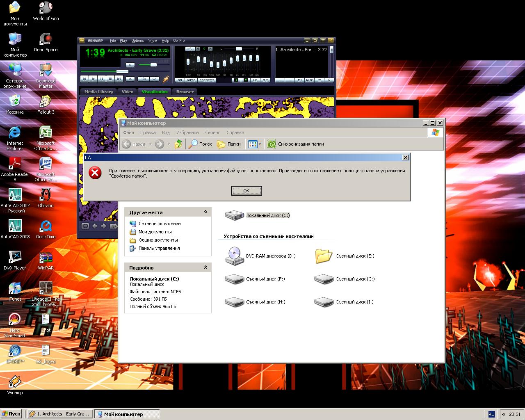The image size is (525, 420).
Task: Switch to the Browser tab in Winamp
Action: click(x=185, y=91)
